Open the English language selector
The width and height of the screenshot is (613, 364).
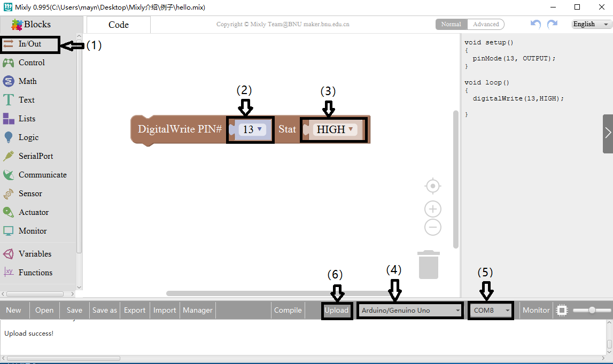click(x=590, y=24)
